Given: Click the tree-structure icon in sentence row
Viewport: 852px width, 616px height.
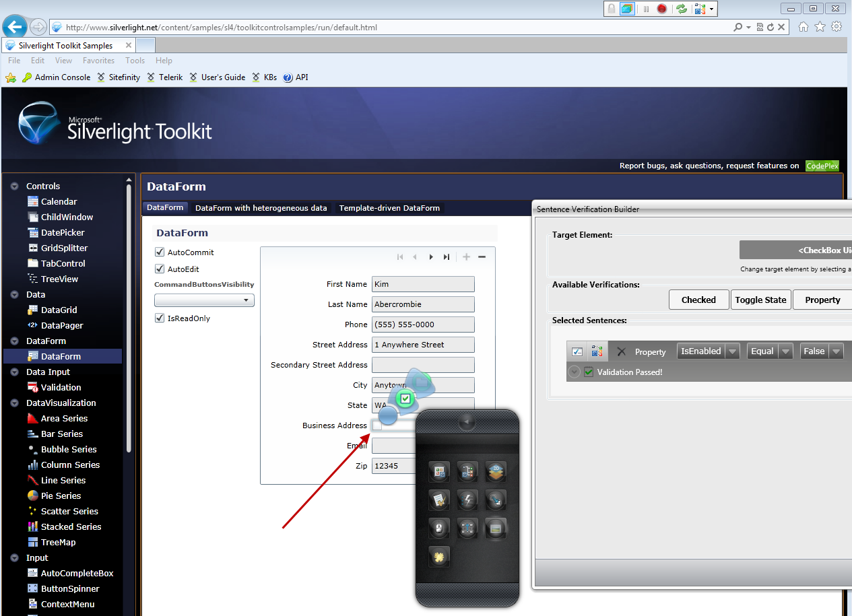Looking at the screenshot, I should [x=597, y=351].
